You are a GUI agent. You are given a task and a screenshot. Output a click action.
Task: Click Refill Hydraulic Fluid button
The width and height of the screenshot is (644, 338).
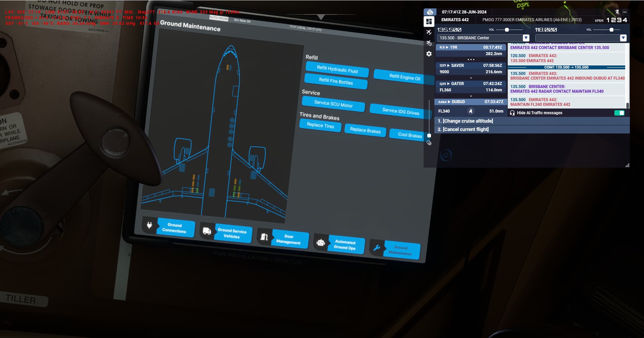pyautogui.click(x=337, y=70)
